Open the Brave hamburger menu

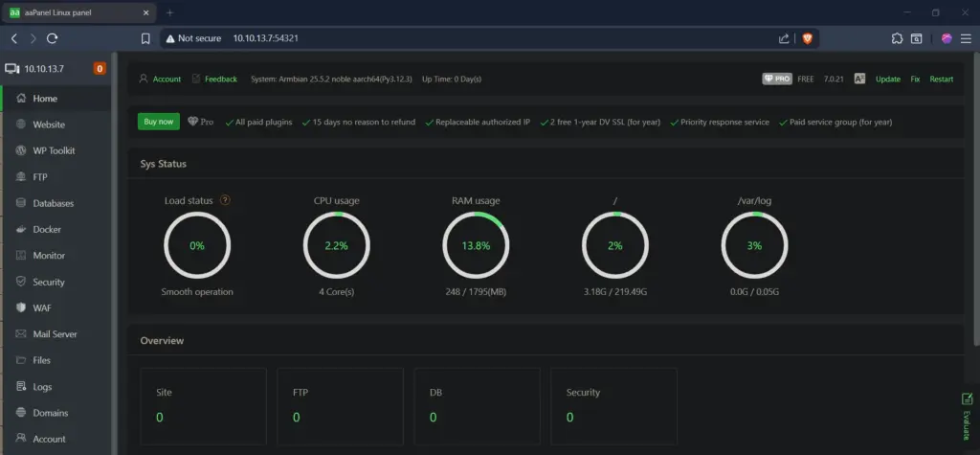(x=966, y=38)
